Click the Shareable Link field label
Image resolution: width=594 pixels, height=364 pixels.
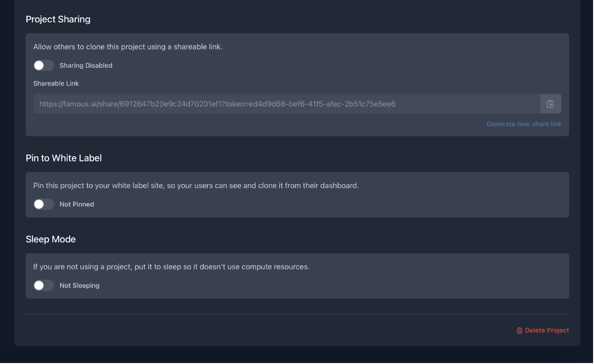tap(56, 83)
